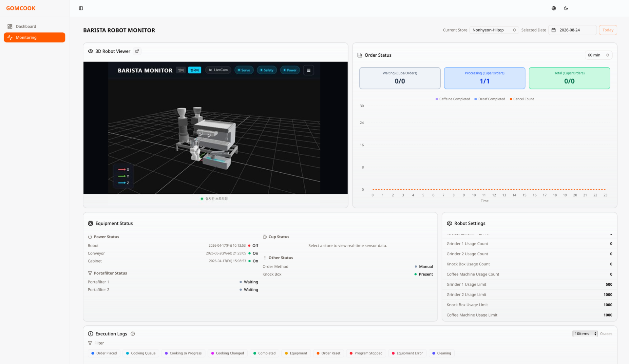
Task: Click the Portafilter Status filter icon
Action: [x=90, y=273]
